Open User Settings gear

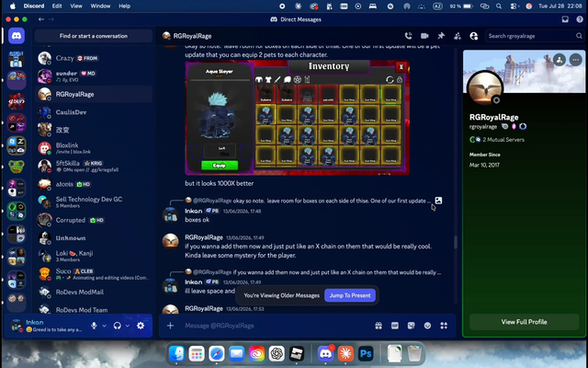tap(141, 326)
